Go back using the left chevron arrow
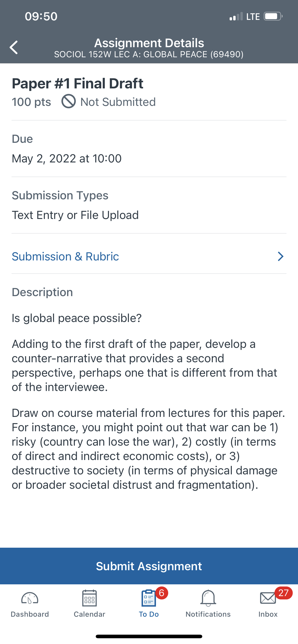The width and height of the screenshot is (298, 644). 14,47
